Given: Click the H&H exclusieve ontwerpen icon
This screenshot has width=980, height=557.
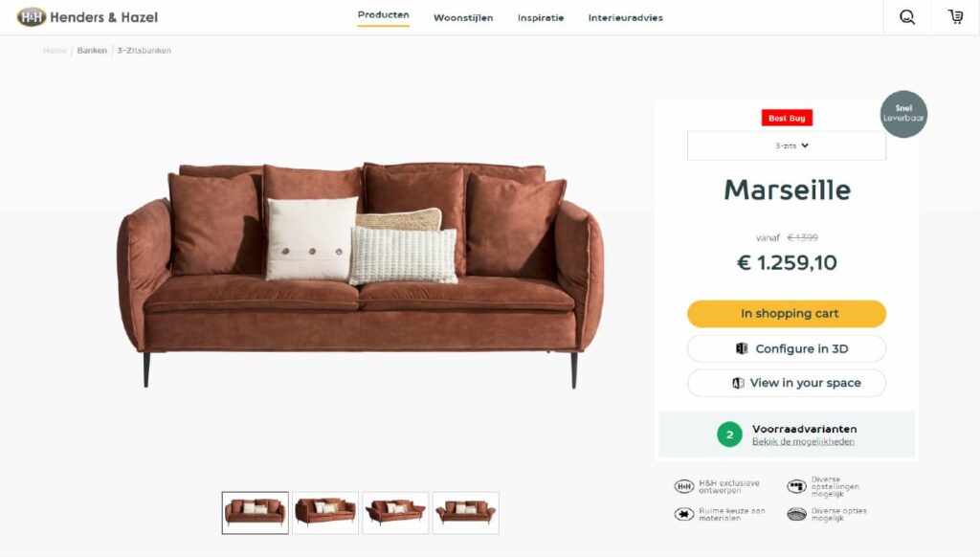Looking at the screenshot, I should pos(683,486).
